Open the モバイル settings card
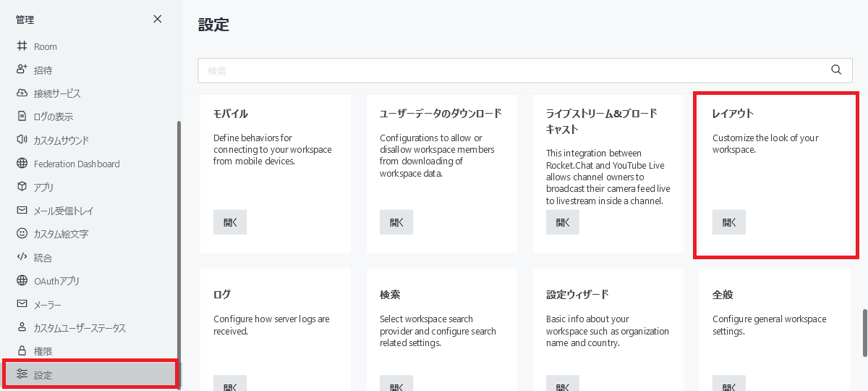 point(230,222)
